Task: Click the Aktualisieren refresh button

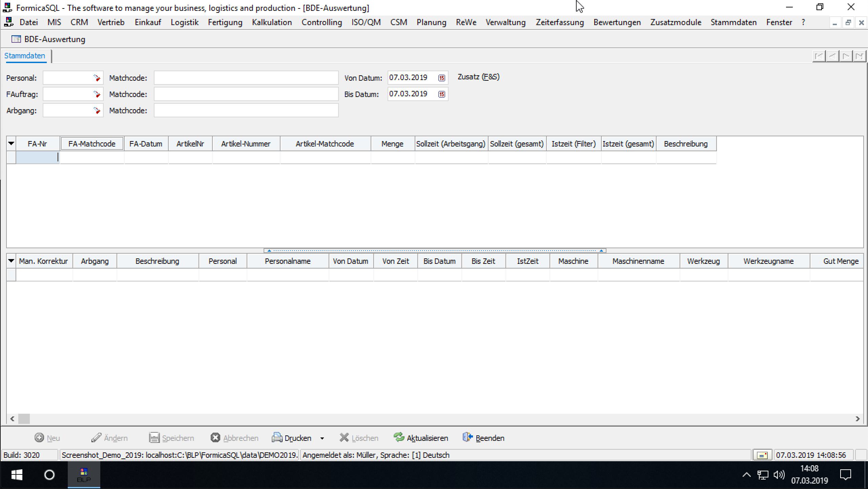Action: (x=421, y=438)
